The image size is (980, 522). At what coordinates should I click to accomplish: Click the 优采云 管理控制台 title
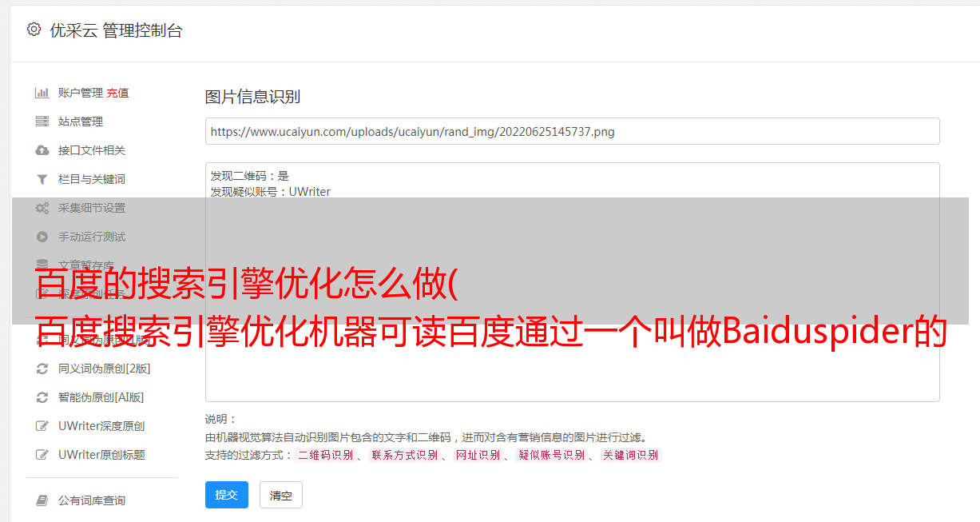(116, 30)
